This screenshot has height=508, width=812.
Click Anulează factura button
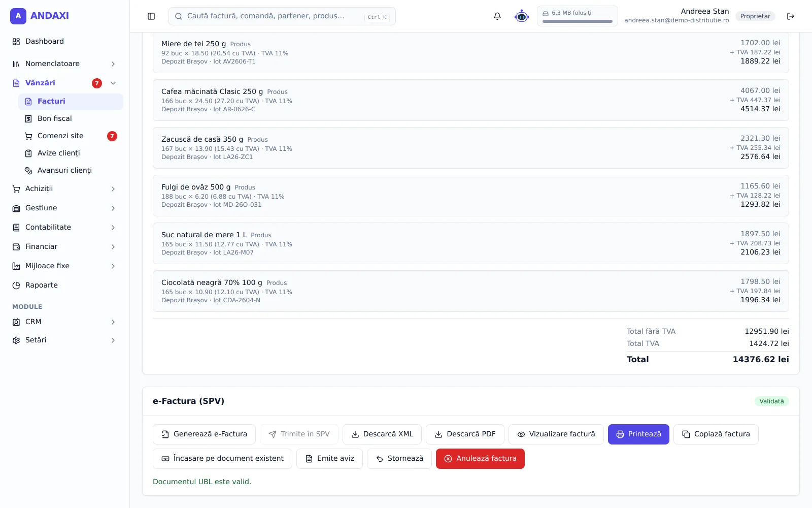tap(480, 459)
